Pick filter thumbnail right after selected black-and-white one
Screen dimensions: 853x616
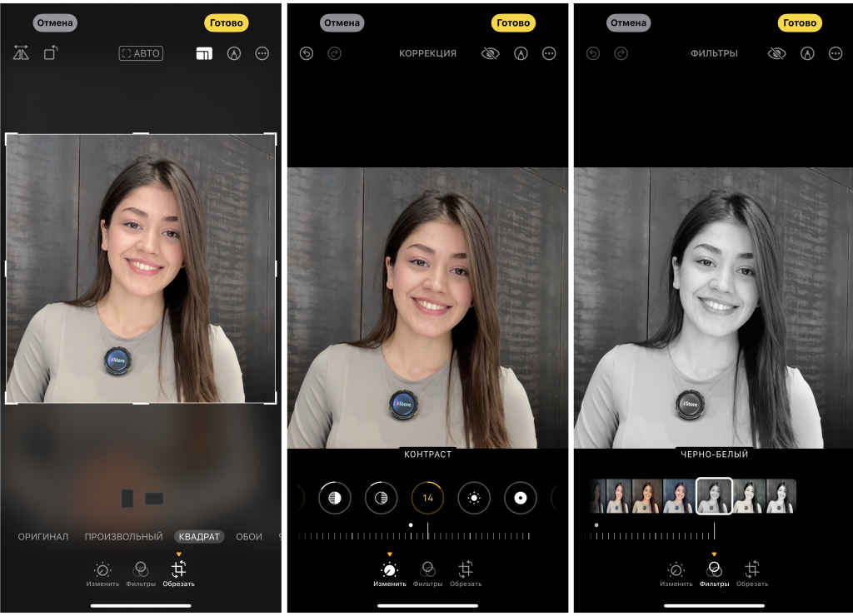coord(749,496)
